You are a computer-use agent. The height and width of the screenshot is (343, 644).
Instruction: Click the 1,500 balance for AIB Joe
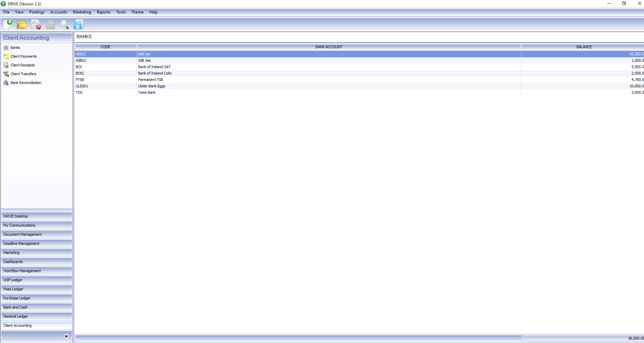pos(638,60)
